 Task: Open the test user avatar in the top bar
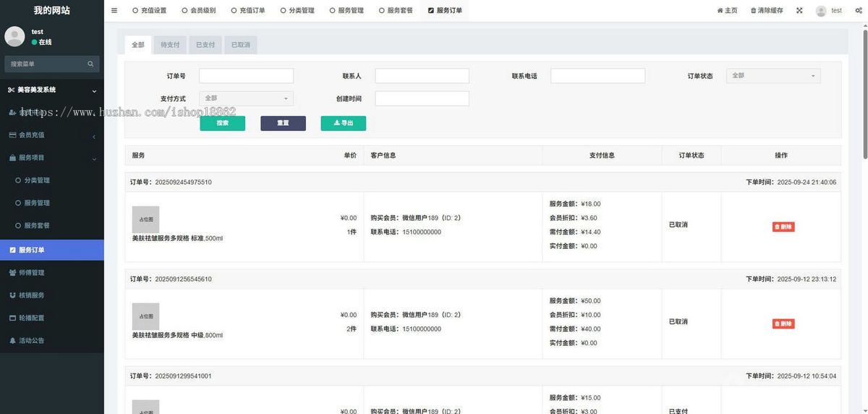tap(821, 11)
